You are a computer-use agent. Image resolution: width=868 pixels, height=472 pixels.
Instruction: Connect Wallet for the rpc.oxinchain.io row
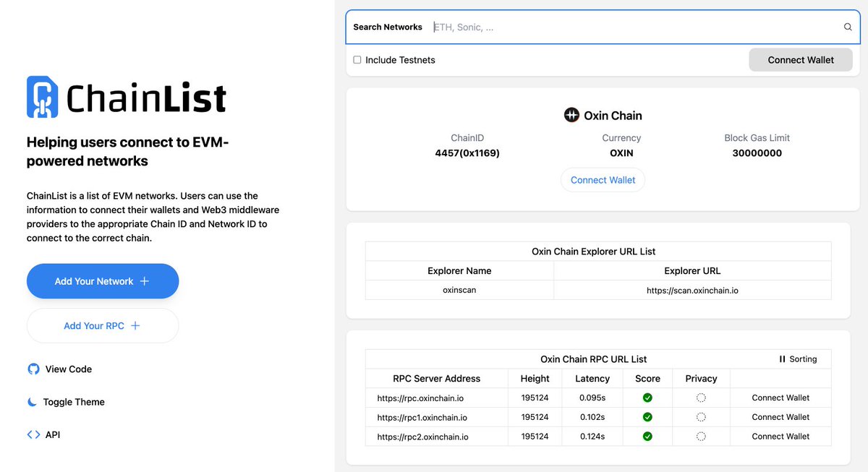[780, 398]
